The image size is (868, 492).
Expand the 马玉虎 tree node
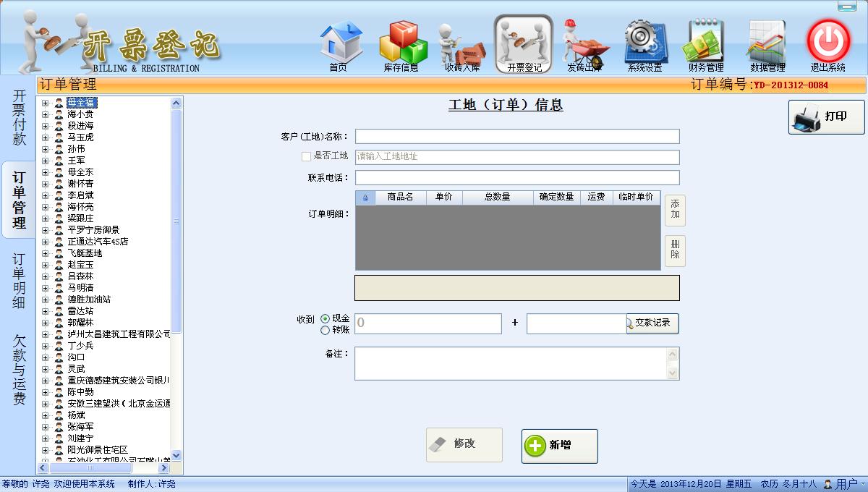pos(45,137)
